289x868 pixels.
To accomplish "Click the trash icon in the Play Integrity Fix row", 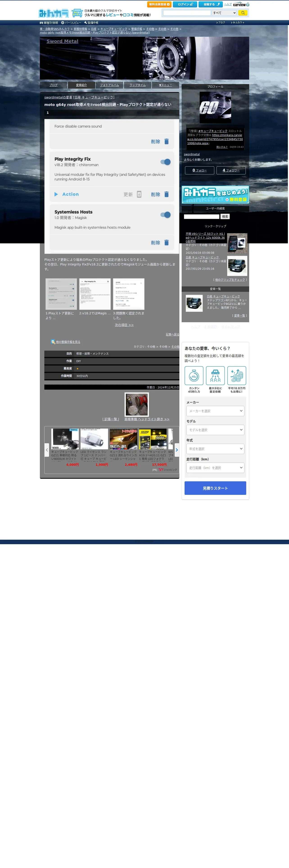I will (x=167, y=194).
